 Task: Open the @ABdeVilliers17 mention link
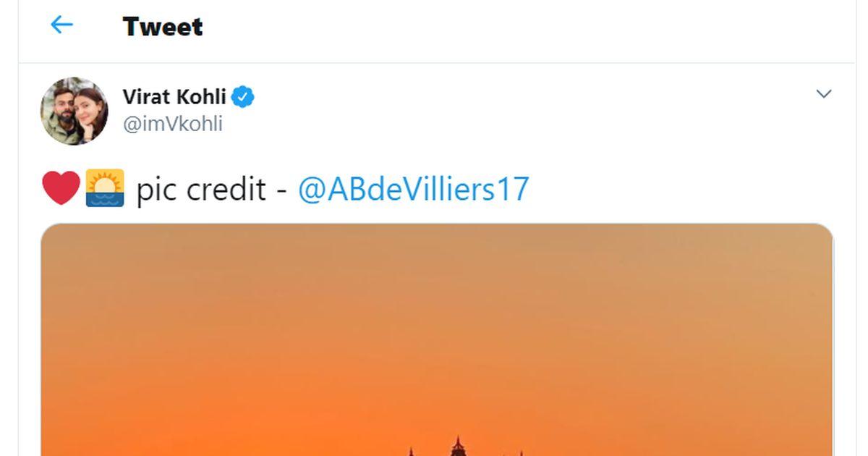click(x=414, y=189)
